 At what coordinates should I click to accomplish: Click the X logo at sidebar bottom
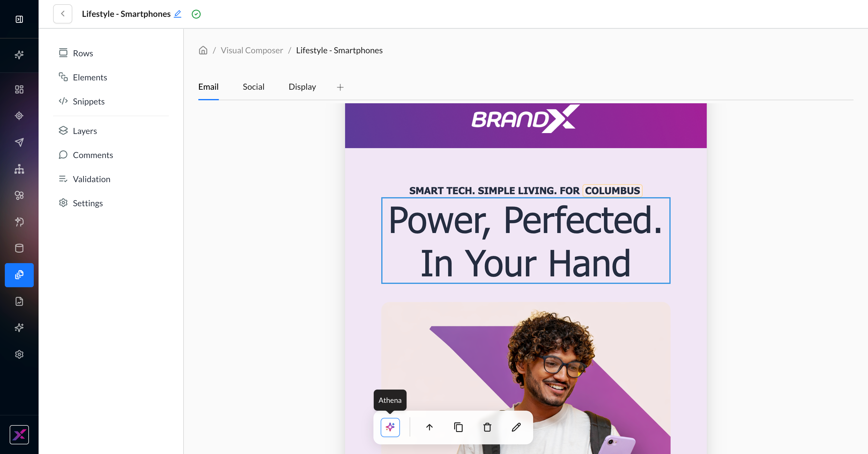click(19, 434)
